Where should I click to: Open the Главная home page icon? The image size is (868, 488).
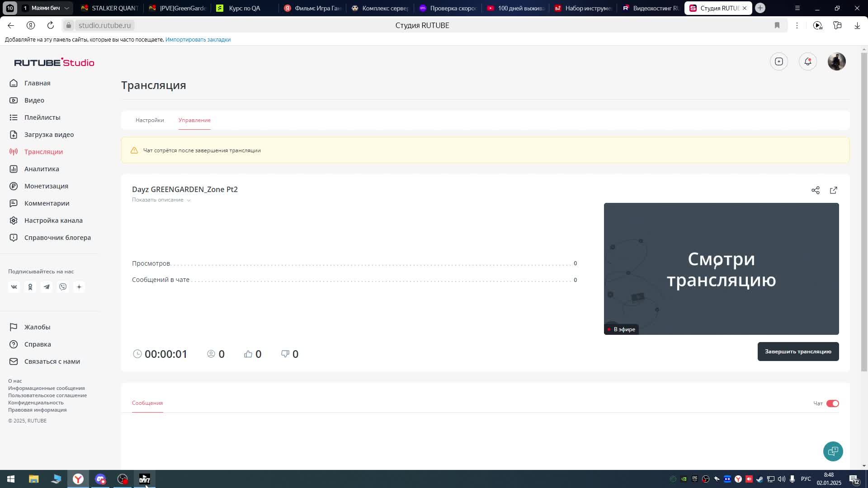point(14,83)
